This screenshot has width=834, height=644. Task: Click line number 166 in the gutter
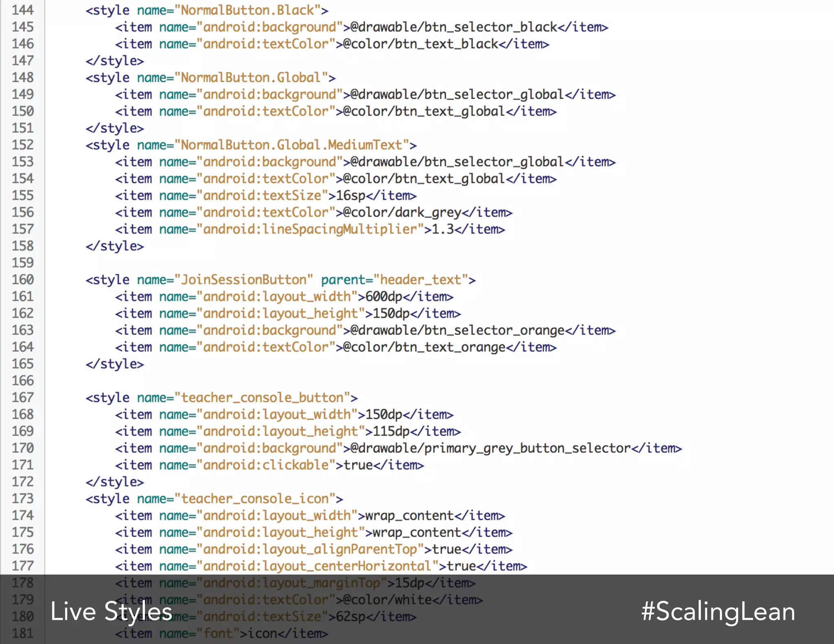coord(22,381)
